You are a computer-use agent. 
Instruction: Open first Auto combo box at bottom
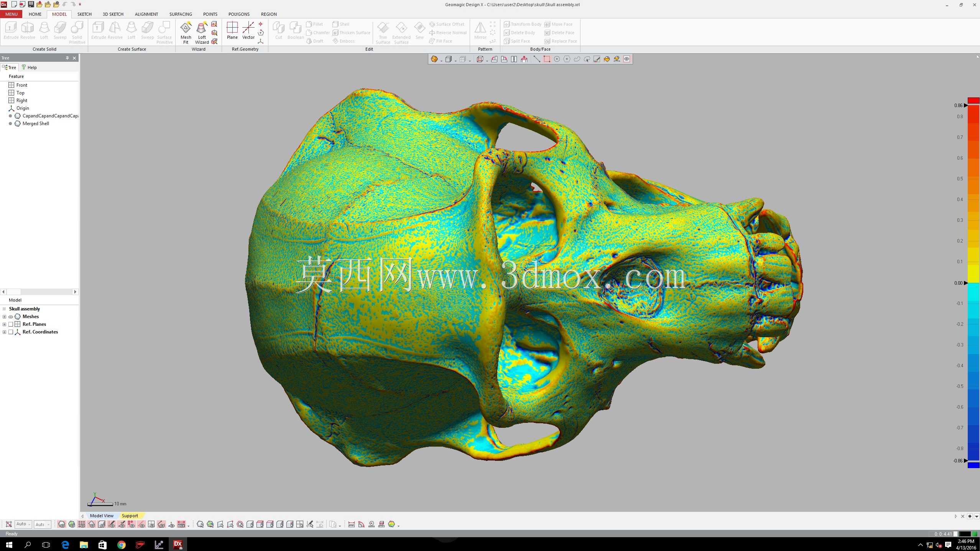pyautogui.click(x=23, y=524)
